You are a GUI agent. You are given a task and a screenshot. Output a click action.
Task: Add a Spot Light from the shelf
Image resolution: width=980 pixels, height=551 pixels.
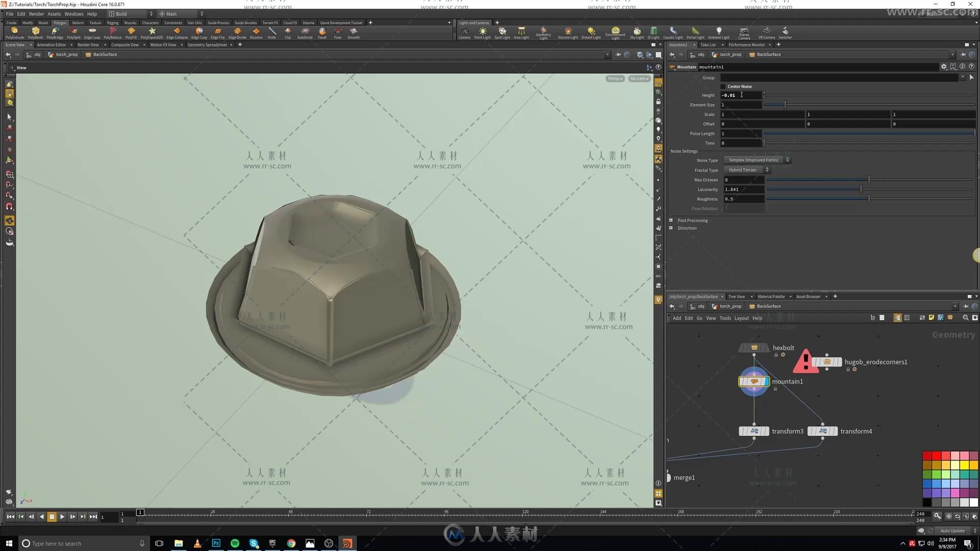502,33
